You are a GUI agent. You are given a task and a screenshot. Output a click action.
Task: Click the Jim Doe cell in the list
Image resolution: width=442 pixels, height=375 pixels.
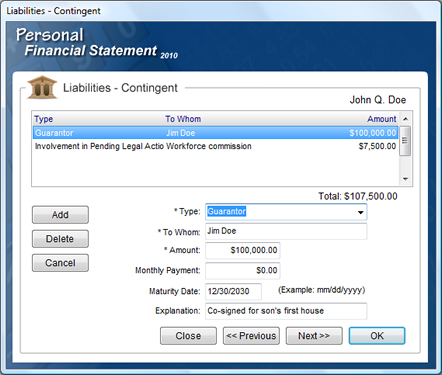coord(181,133)
